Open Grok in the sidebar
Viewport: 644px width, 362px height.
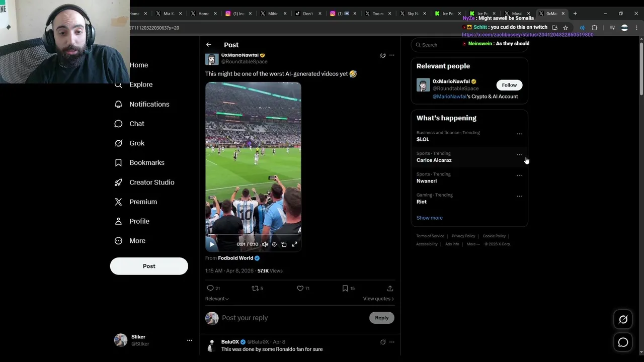(x=130, y=143)
